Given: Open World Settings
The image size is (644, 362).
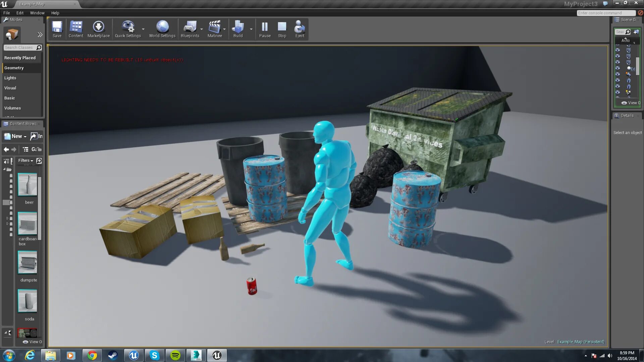Looking at the screenshot, I should pyautogui.click(x=162, y=29).
